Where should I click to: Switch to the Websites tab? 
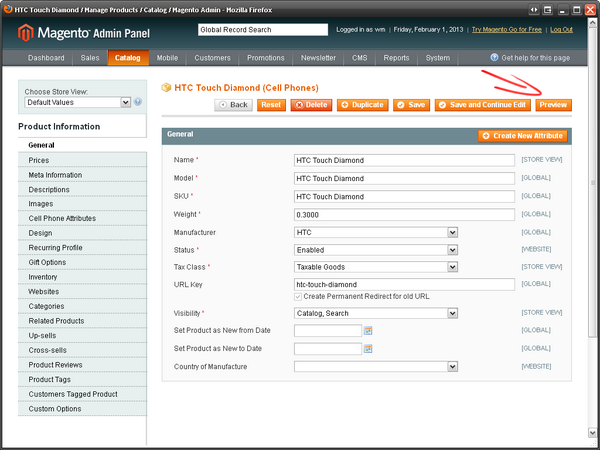coord(82,292)
